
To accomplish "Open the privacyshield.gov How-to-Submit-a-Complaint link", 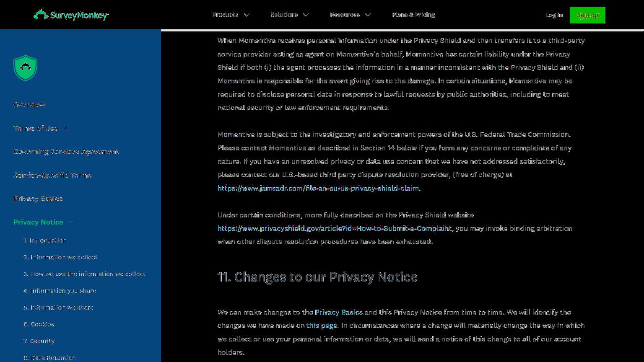I will [x=335, y=228].
